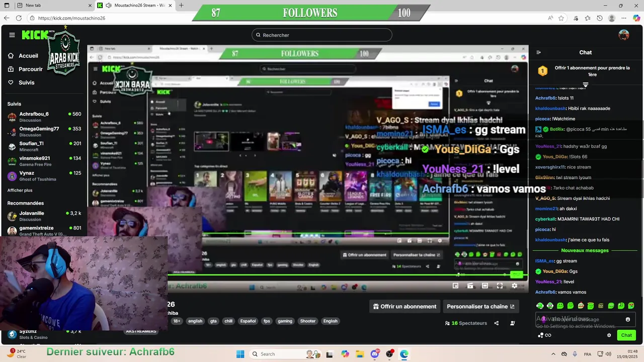This screenshot has height=362, width=644.
Task: Open chat settings gear icon
Action: click(609, 335)
